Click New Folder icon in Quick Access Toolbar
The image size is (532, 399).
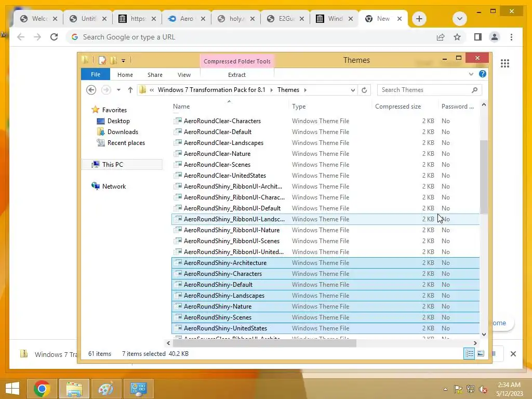[x=113, y=60]
